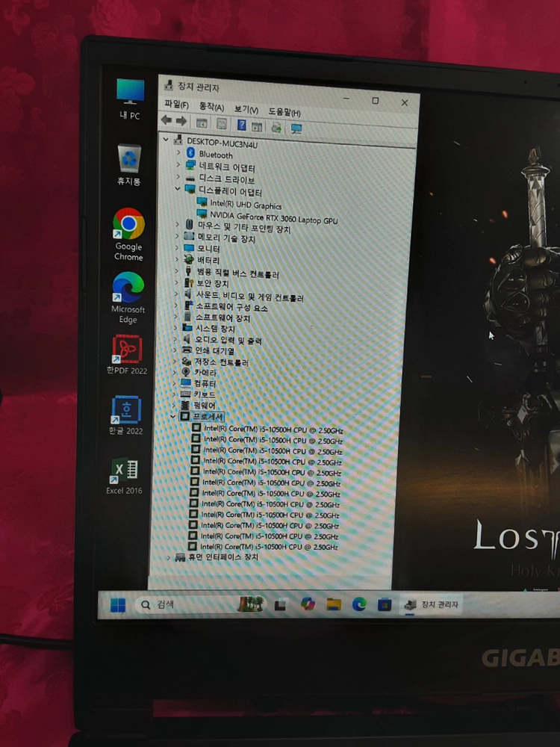Viewport: 560px width, 747px height.
Task: Expand the 배터리 category
Action: [177, 259]
